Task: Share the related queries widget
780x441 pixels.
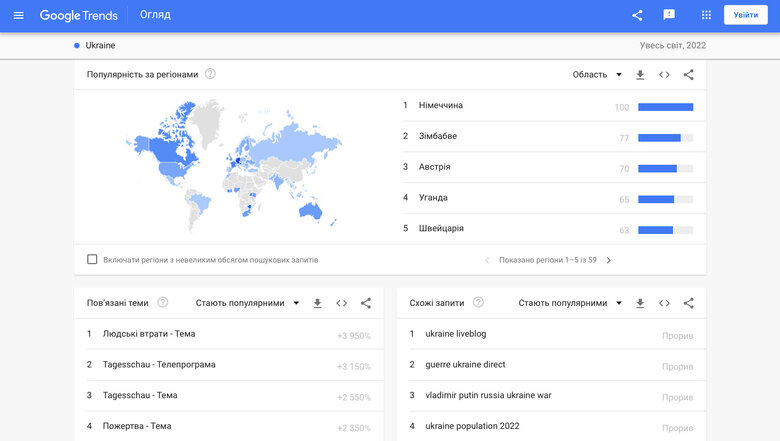Action: 688,303
